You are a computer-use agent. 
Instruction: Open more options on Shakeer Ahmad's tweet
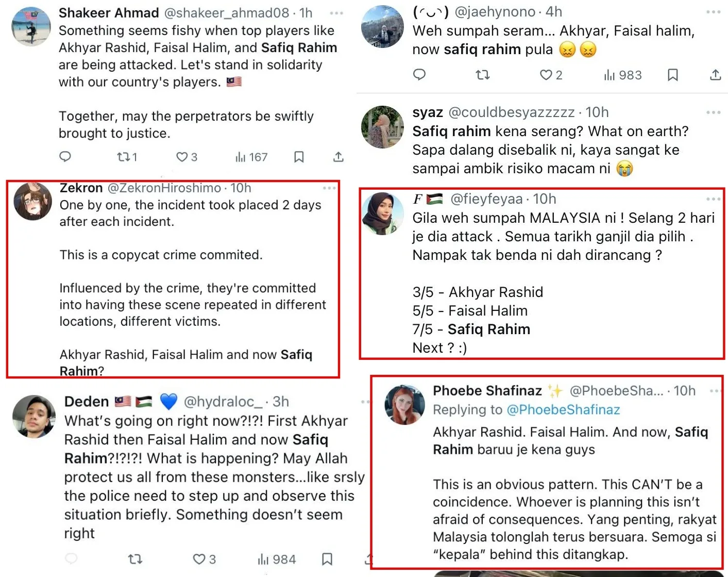[336, 13]
